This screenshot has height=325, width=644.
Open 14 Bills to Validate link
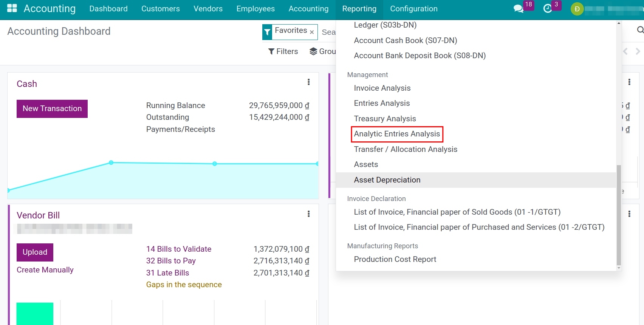coord(179,249)
